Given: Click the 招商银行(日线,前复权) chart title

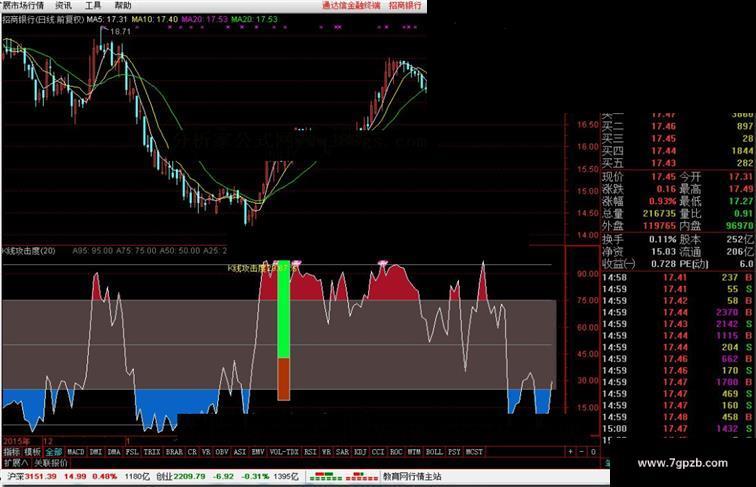Looking at the screenshot, I should 43,19.
